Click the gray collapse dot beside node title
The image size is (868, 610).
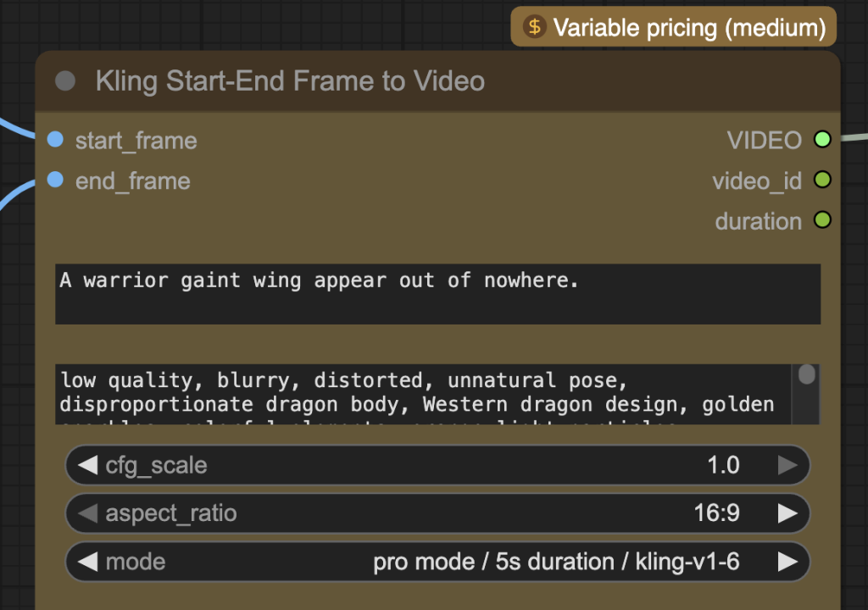[65, 81]
